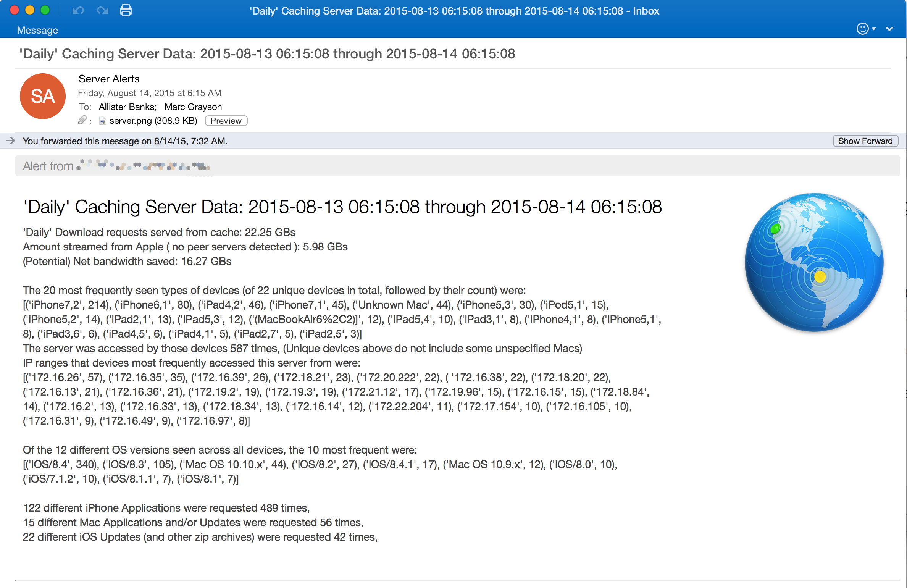Viewport: 907px width, 588px height.
Task: Click the SA sender avatar
Action: 43,96
